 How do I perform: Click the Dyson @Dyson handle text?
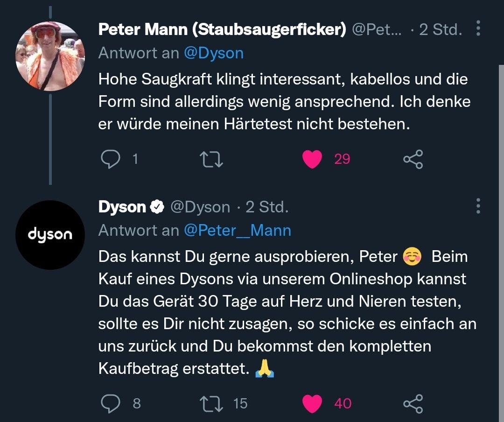click(x=200, y=207)
